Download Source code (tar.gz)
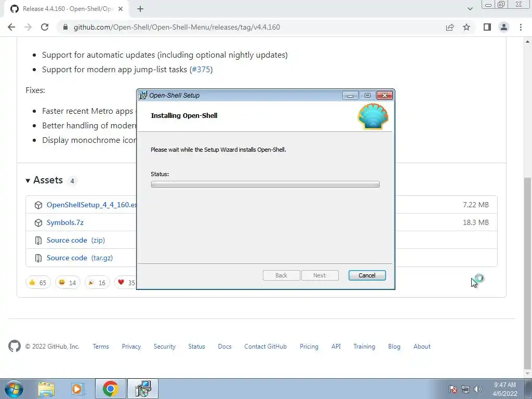 (x=79, y=258)
